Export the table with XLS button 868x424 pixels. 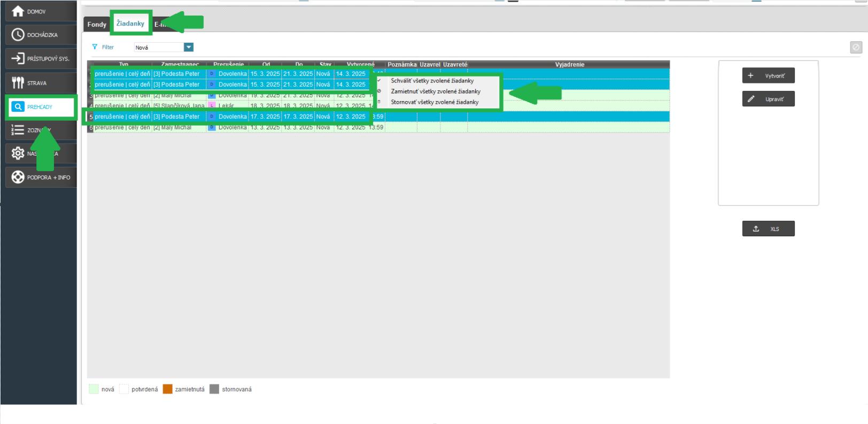pos(768,229)
